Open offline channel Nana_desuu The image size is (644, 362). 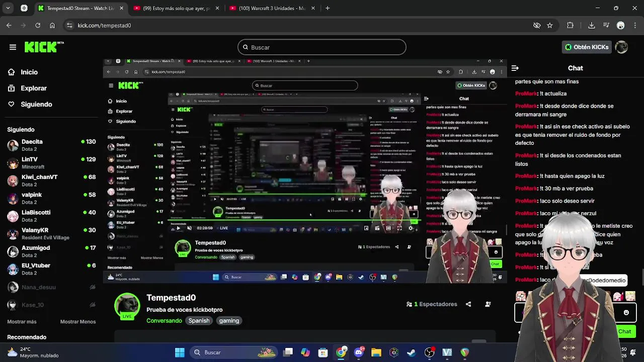(x=51, y=287)
